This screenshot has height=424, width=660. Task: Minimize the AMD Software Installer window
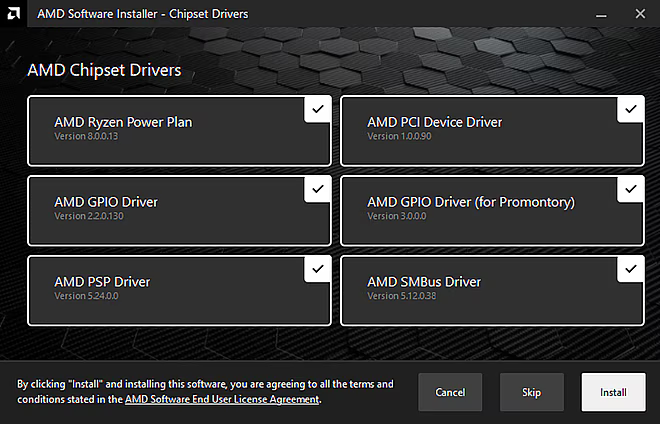click(601, 14)
